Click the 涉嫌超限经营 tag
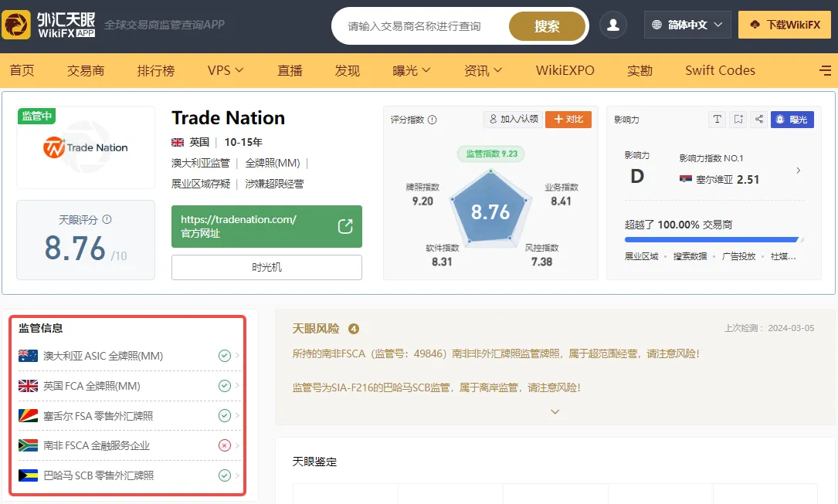This screenshot has width=838, height=504. coord(274,184)
